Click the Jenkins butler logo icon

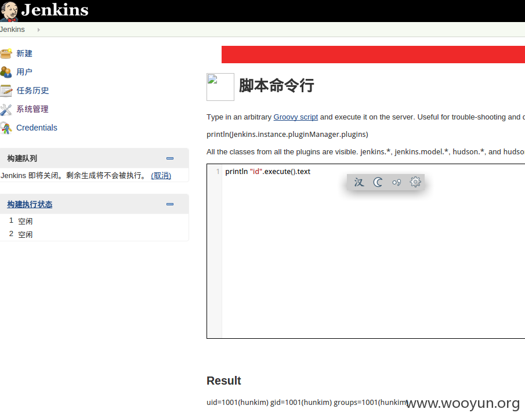point(9,11)
